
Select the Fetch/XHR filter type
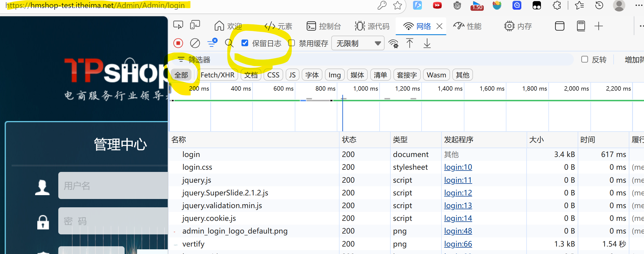218,75
